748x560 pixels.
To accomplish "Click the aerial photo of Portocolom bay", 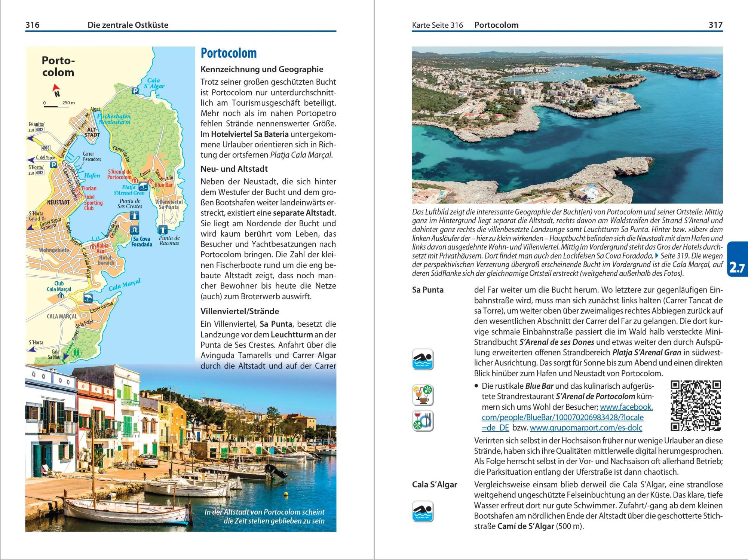I will pyautogui.click(x=567, y=125).
